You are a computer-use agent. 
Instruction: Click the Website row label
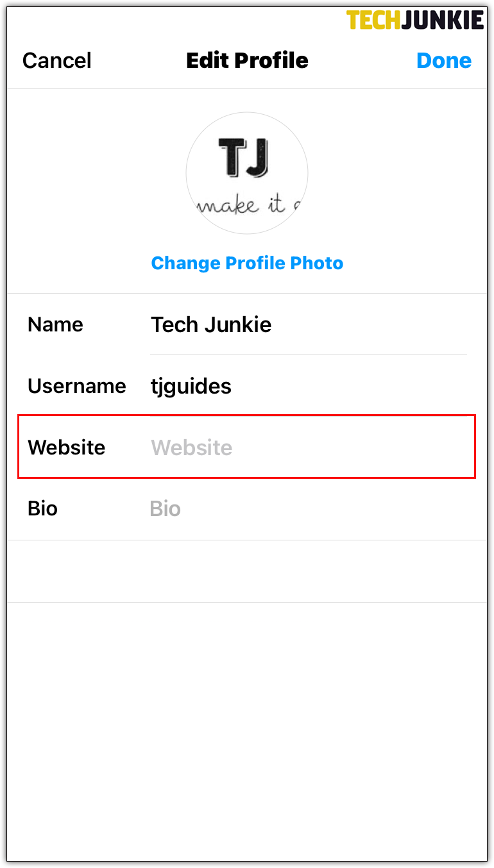pyautogui.click(x=66, y=447)
